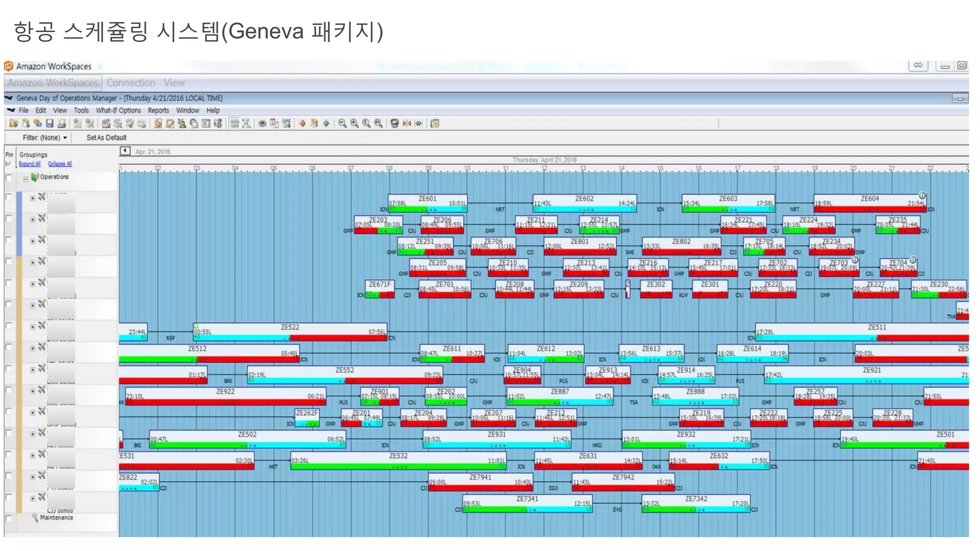The image size is (980, 551).
Task: Click the info icon on flight ZE604
Action: [922, 195]
